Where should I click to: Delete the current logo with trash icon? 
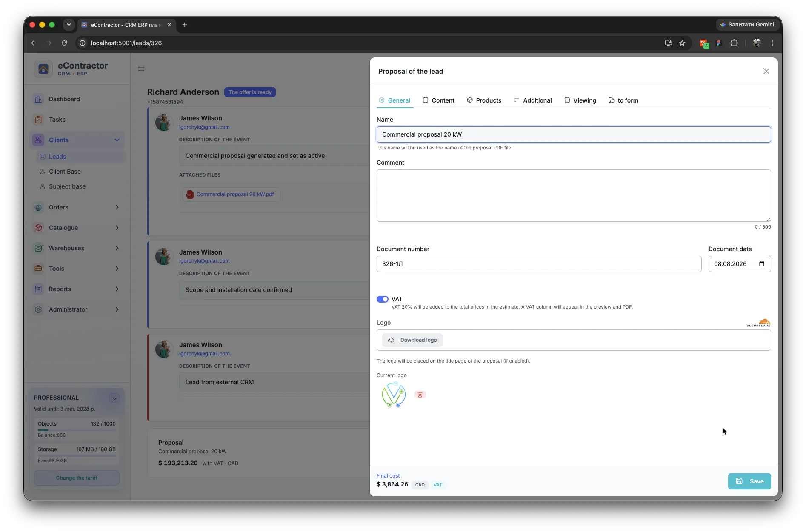click(420, 395)
